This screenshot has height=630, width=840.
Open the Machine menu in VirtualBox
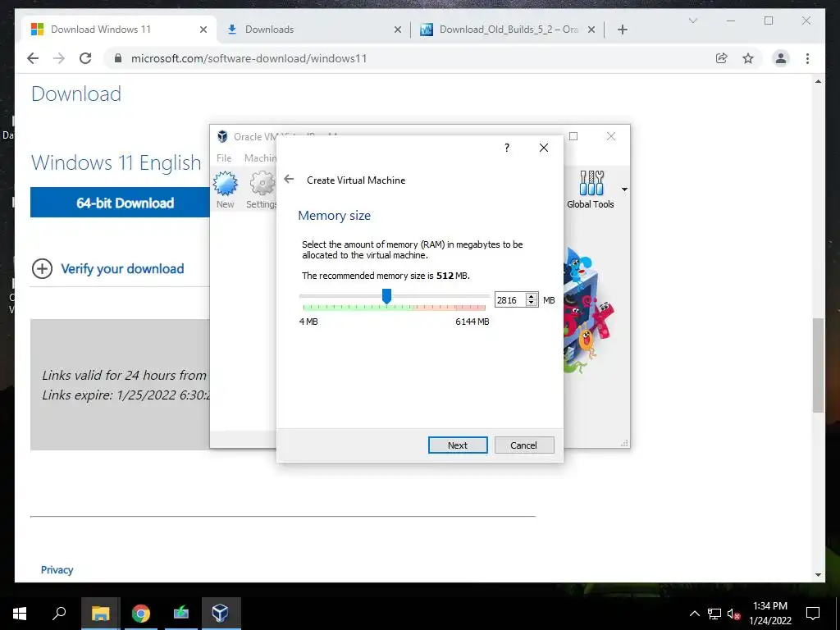coord(260,158)
